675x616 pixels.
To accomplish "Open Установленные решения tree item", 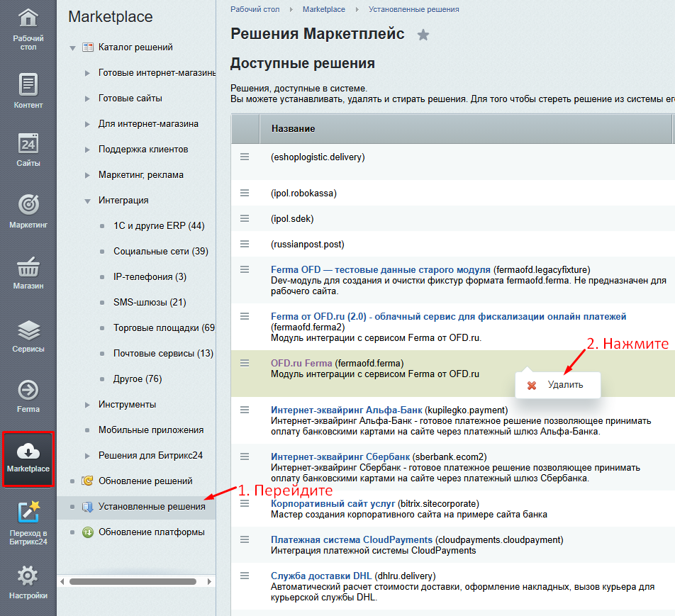I will [x=152, y=506].
